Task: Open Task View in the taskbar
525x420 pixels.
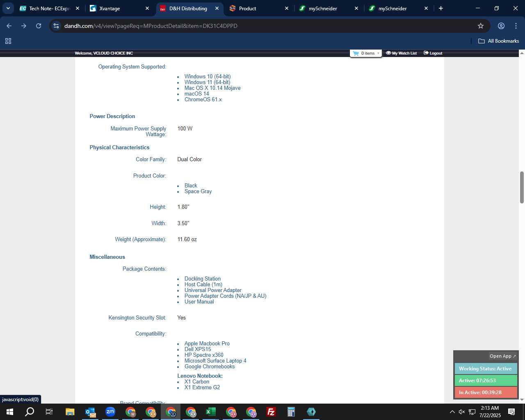Action: pos(49,412)
